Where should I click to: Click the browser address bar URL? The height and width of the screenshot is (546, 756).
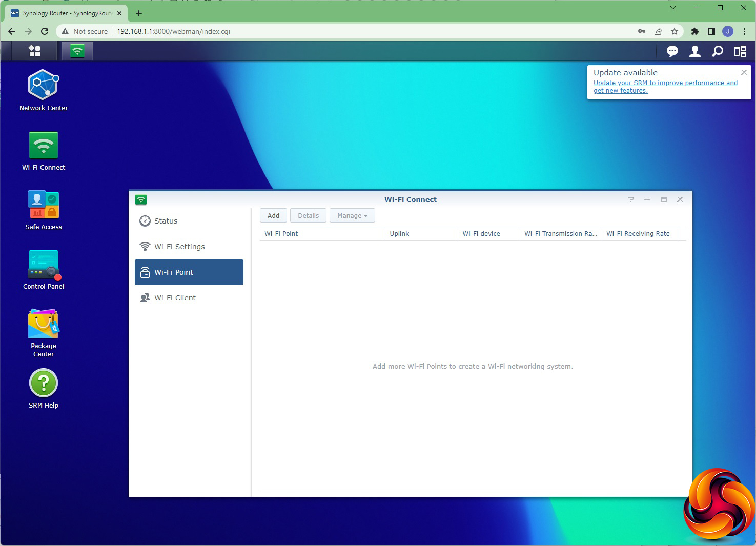[173, 31]
